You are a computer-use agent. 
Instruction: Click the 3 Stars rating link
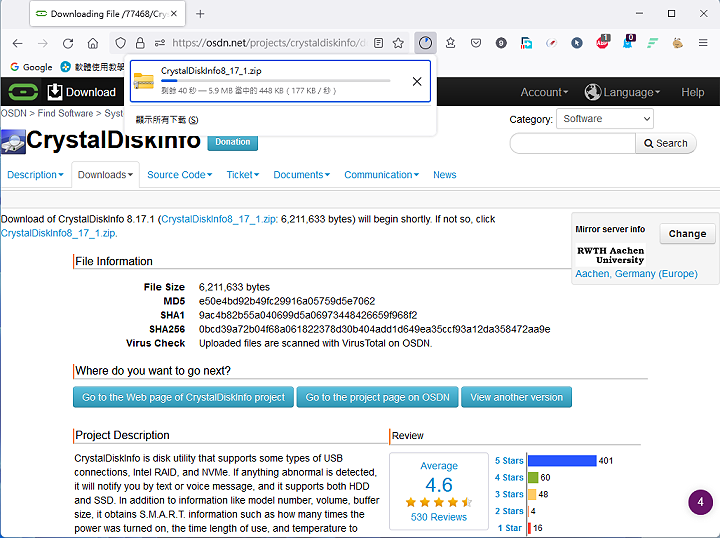click(509, 495)
